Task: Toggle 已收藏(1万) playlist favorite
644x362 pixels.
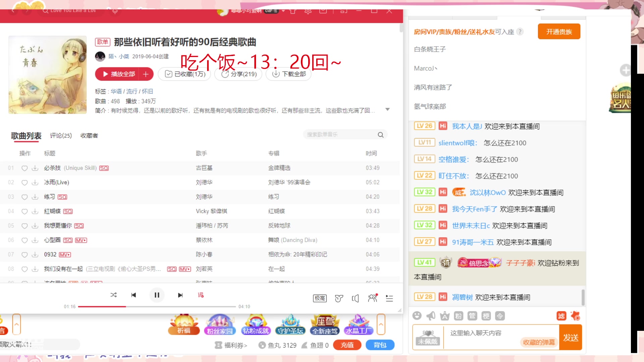Action: 184,74
